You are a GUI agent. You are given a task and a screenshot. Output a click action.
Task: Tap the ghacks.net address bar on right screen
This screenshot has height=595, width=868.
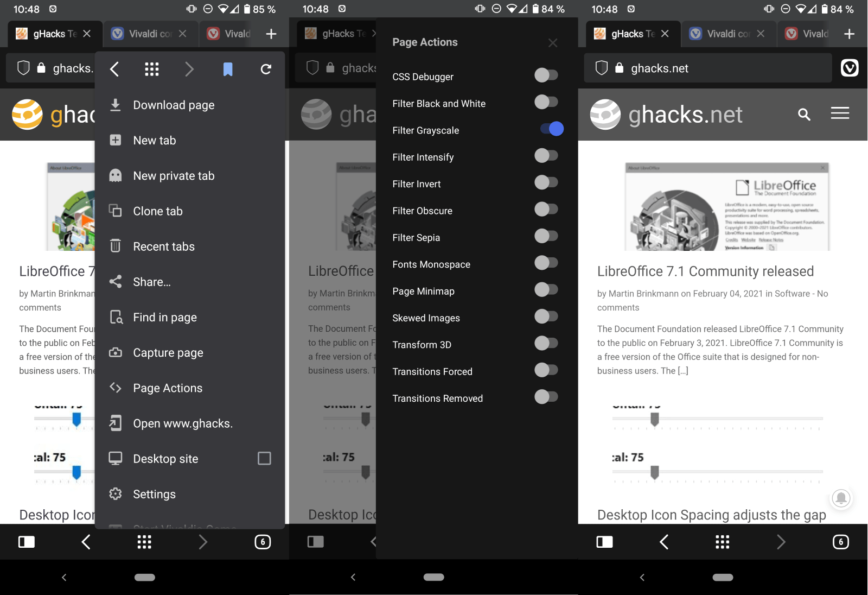click(x=708, y=68)
